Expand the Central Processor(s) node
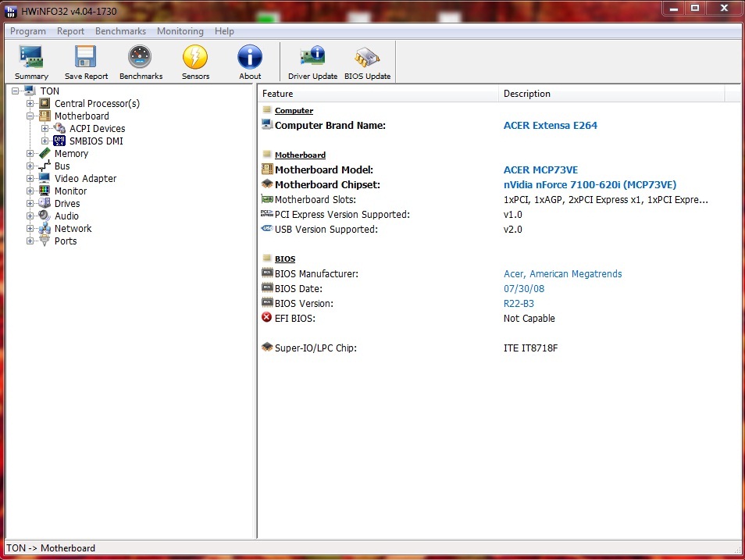The height and width of the screenshot is (560, 745). 30,103
